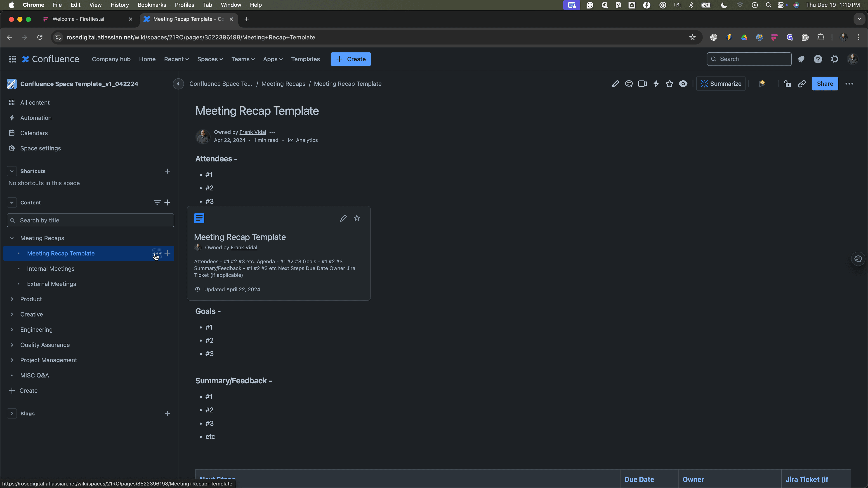The height and width of the screenshot is (488, 868).
Task: Collapse the sidebar with the chevron button
Action: 178,84
